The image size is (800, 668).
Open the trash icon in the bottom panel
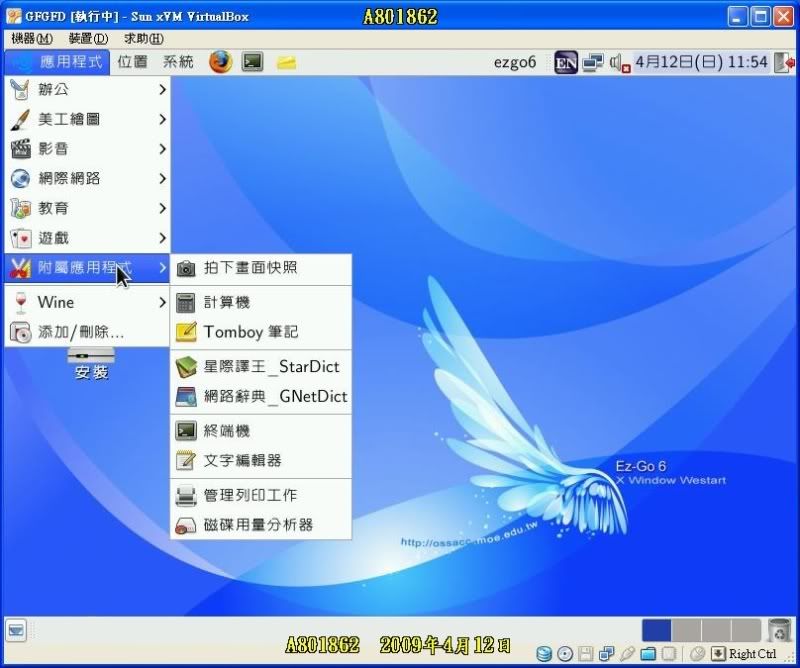pos(779,630)
